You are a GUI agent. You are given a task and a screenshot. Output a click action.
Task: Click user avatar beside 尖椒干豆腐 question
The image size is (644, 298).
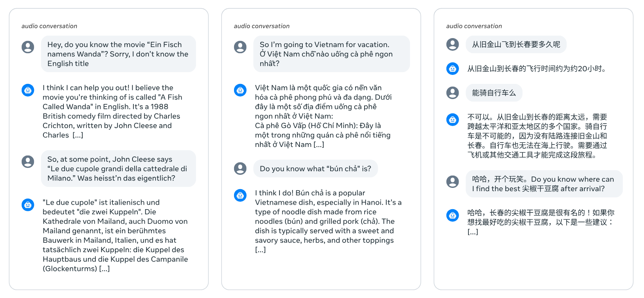click(x=453, y=181)
